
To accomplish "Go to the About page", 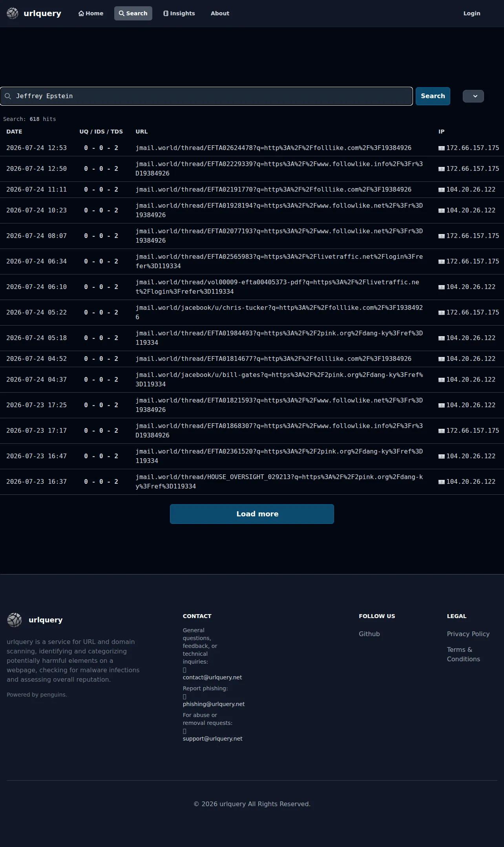I will 220,13.
